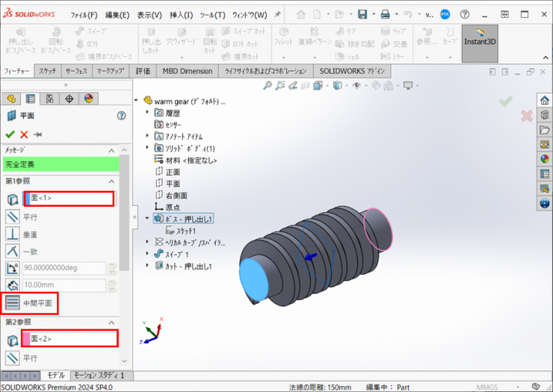
Task: Toggle the Parallel (平行) constraint in first reference
Action: pos(13,216)
